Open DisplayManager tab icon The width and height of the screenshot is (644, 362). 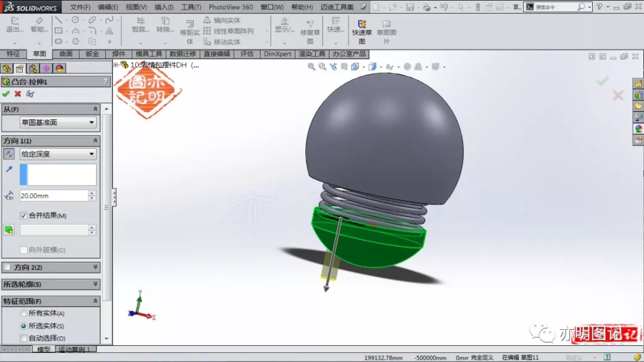point(59,68)
